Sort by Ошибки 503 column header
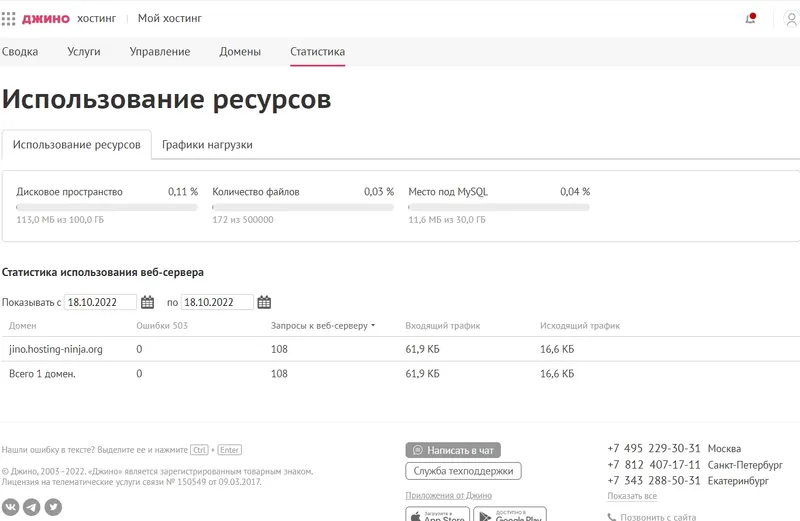Viewport: 800px width, 521px height. coord(162,326)
